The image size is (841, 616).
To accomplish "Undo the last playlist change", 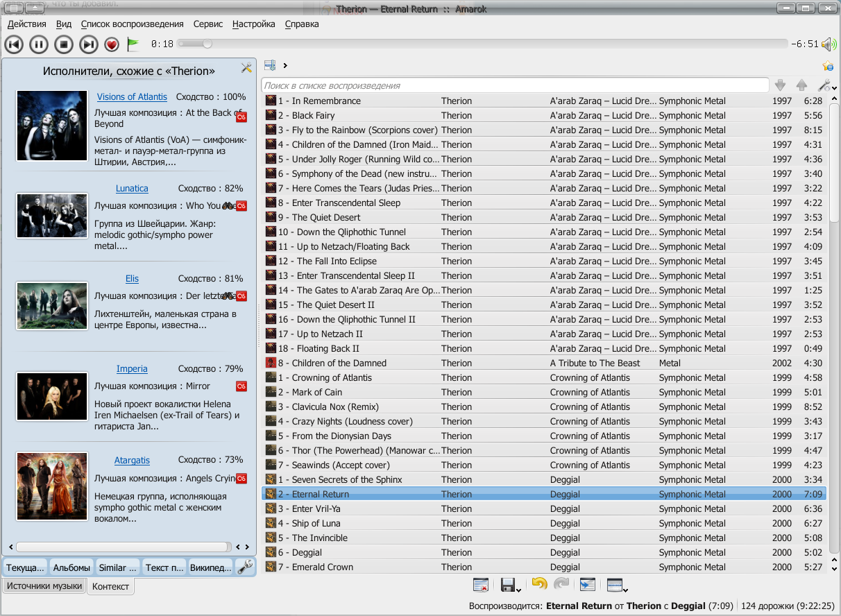I will pos(539,584).
